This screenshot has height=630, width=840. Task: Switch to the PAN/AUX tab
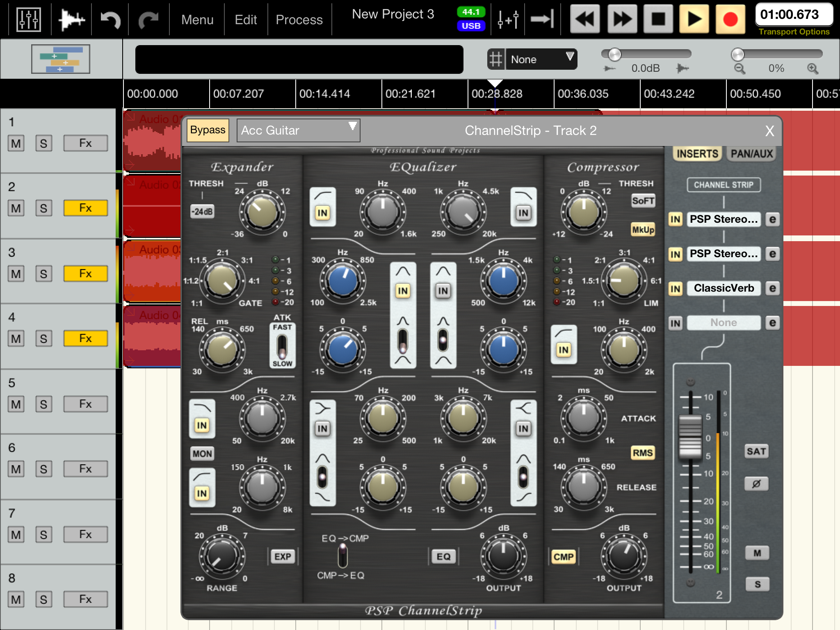tap(752, 154)
